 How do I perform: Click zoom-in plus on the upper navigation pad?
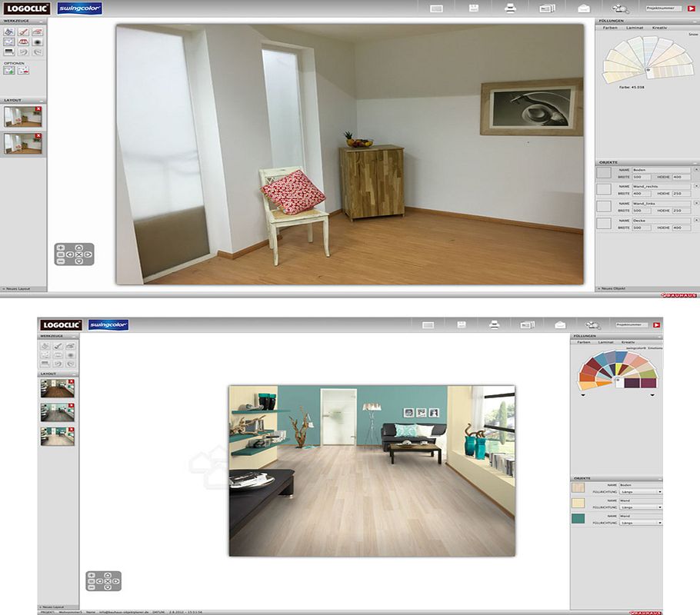pyautogui.click(x=61, y=248)
